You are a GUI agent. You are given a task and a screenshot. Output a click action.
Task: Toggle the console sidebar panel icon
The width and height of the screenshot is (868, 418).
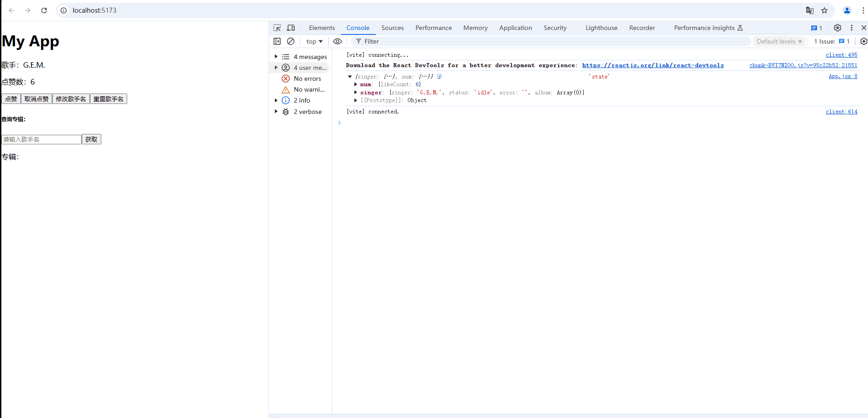pyautogui.click(x=277, y=41)
